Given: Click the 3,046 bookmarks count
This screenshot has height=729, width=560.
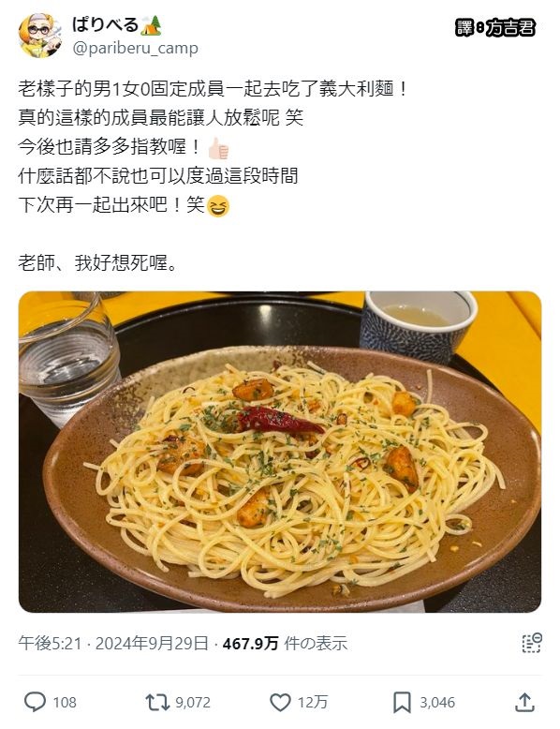Looking at the screenshot, I should tap(437, 703).
